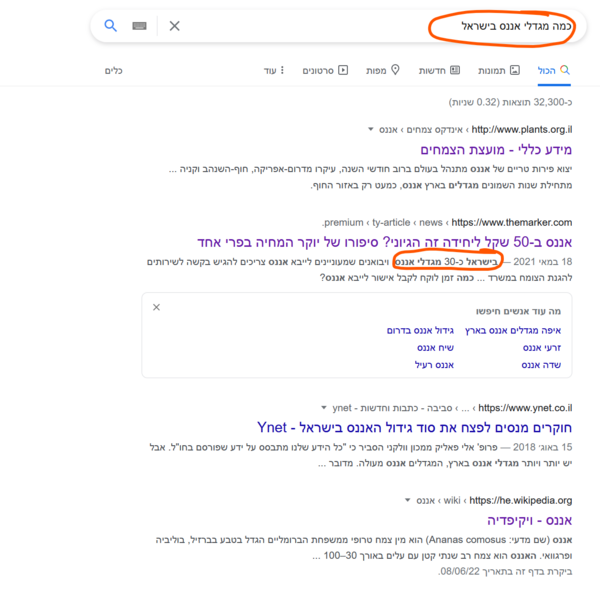Open ynet result dropdown arrow
Image resolution: width=600 pixels, height=600 pixels.
pos(324,408)
